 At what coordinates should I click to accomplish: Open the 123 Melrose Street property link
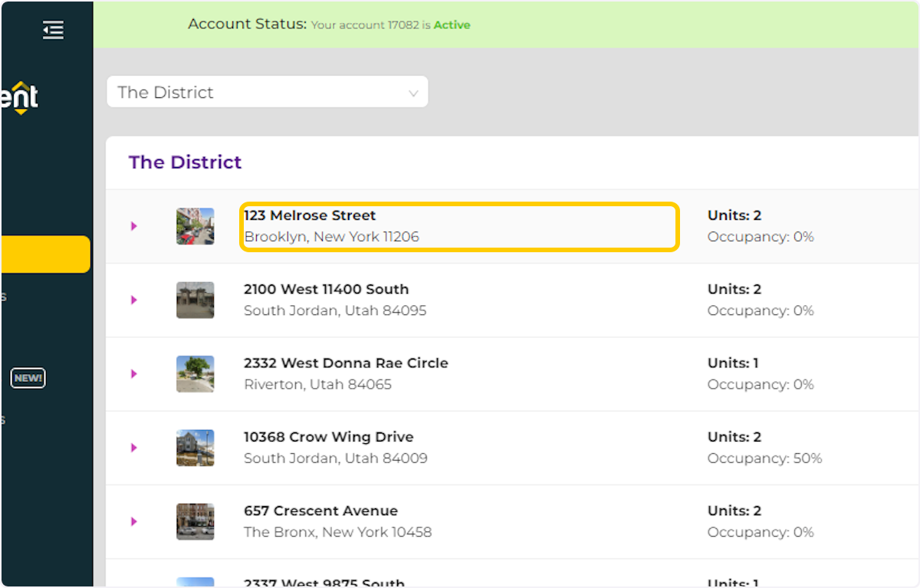click(x=310, y=216)
